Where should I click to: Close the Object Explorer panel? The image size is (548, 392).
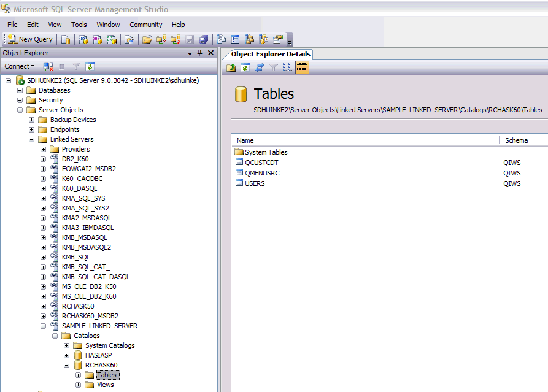(x=210, y=53)
